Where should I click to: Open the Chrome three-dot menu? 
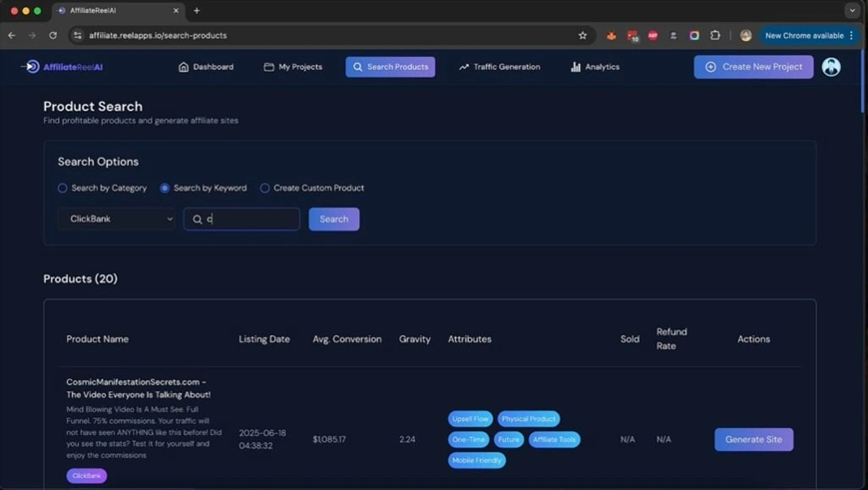[x=851, y=36]
